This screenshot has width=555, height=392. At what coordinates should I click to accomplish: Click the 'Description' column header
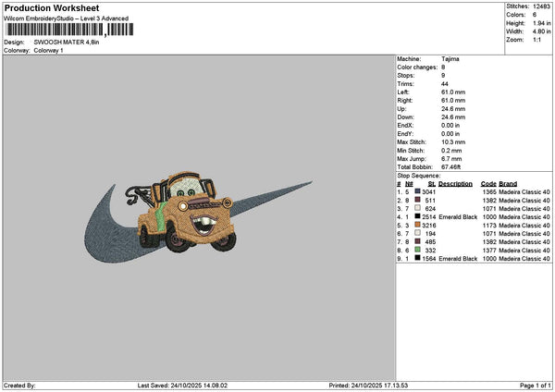[455, 184]
